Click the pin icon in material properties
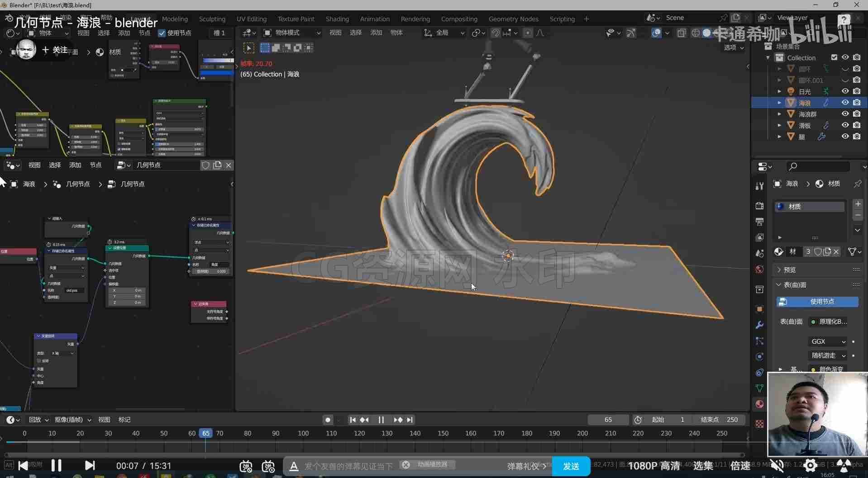Viewport: 868px width, 478px height. (x=858, y=184)
